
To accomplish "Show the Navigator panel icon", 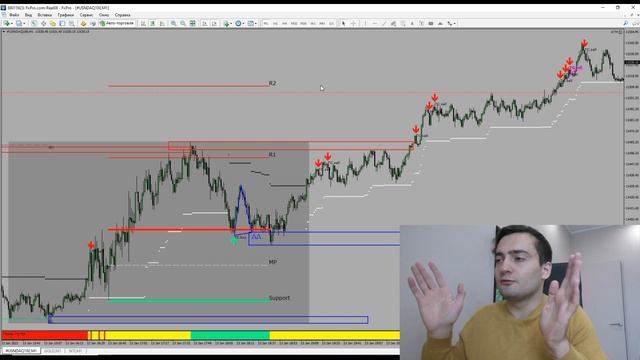I will click(53, 24).
